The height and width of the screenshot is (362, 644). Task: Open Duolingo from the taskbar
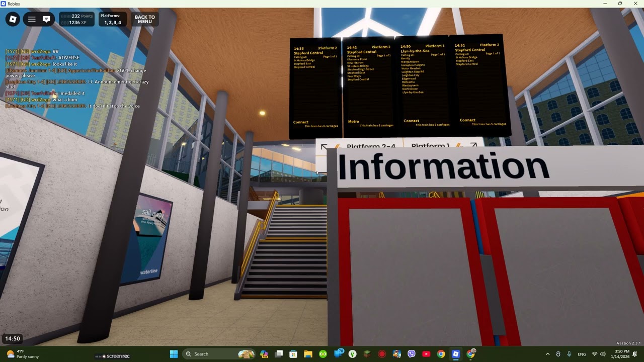click(x=323, y=354)
